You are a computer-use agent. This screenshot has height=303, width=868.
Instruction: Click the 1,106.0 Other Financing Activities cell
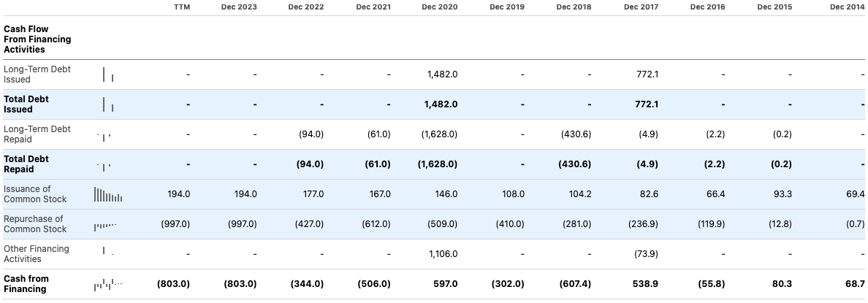pyautogui.click(x=443, y=254)
